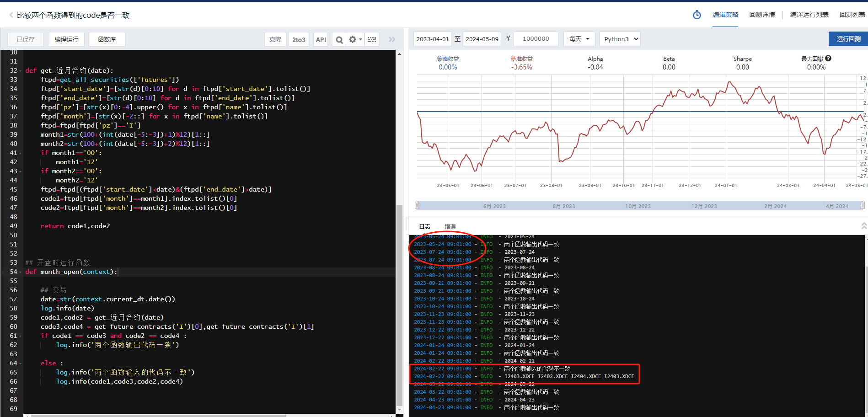This screenshot has width=868, height=417.
Task: Click the 最大回撤 label
Action: 812,59
